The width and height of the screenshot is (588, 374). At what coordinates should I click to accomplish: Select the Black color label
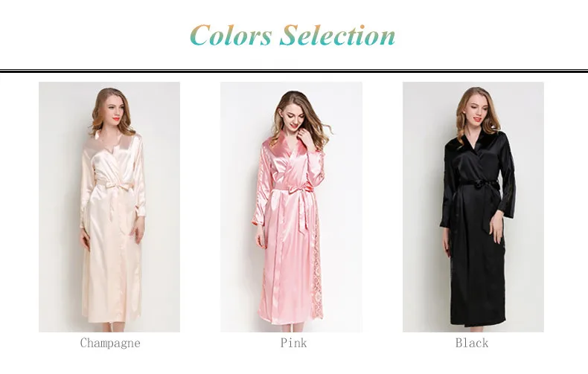click(472, 343)
